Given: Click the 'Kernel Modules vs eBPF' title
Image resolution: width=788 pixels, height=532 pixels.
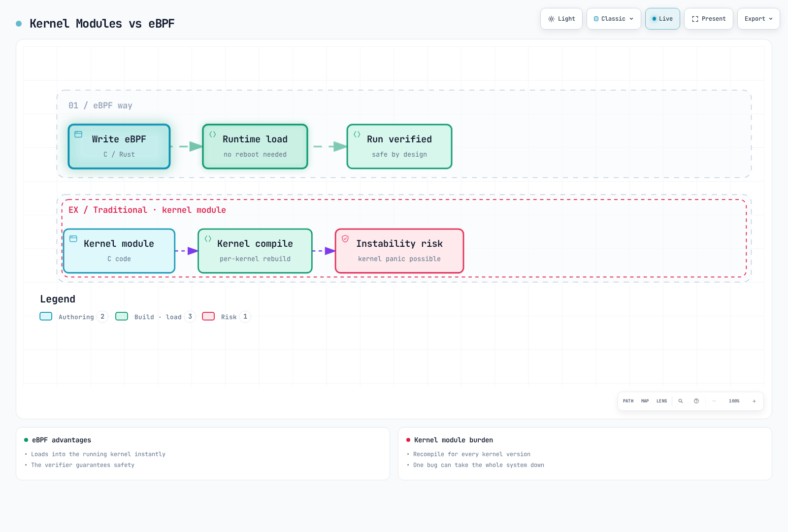Looking at the screenshot, I should click(x=102, y=24).
